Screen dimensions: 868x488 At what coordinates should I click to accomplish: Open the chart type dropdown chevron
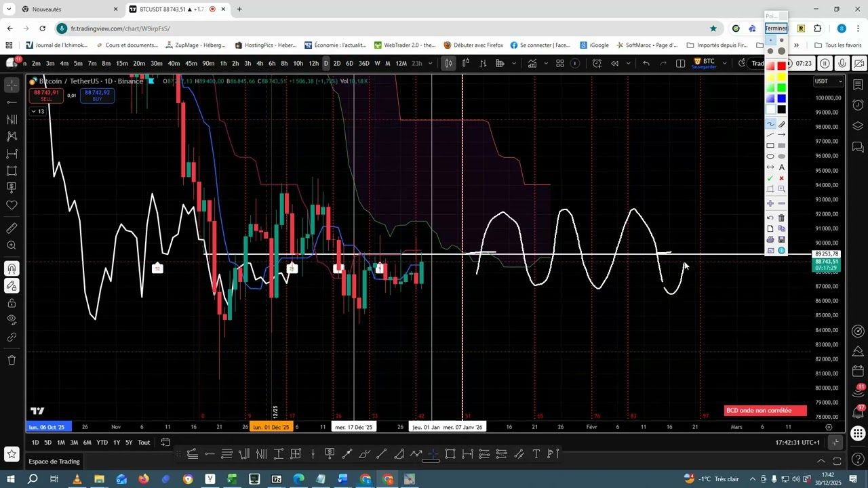click(514, 63)
